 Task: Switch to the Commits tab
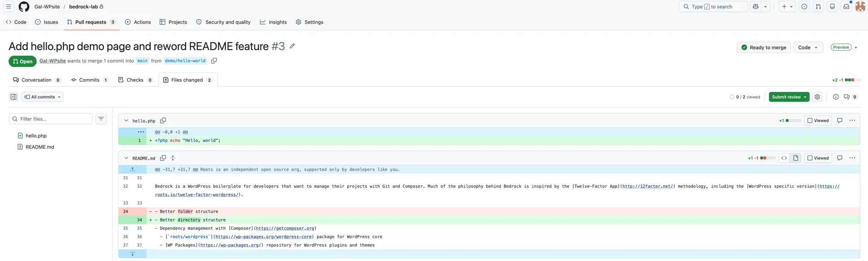pos(89,80)
